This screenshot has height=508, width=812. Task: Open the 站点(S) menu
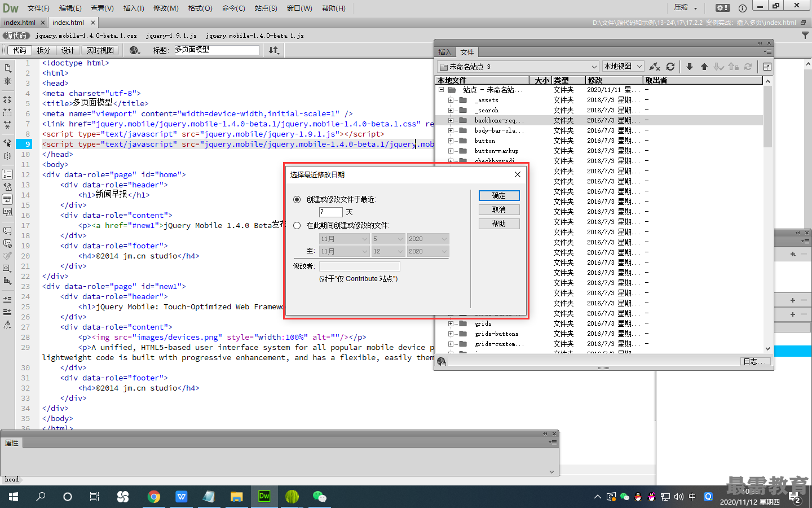pyautogui.click(x=266, y=8)
